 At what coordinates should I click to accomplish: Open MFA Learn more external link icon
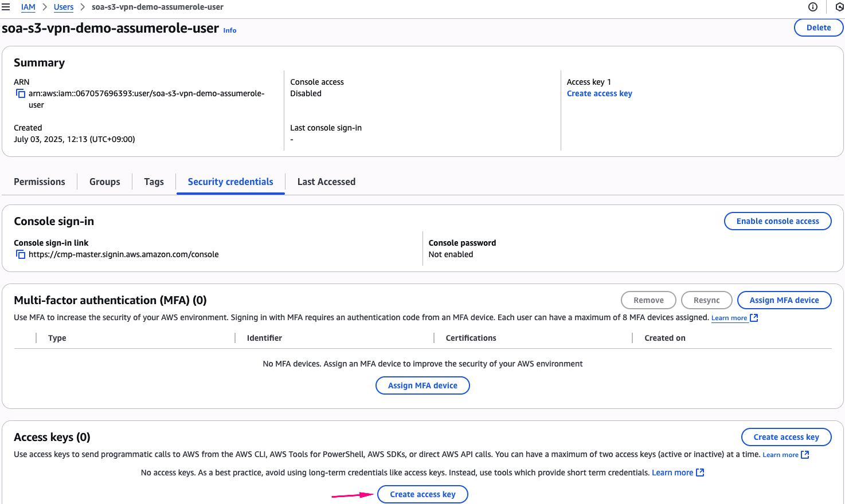coord(754,318)
